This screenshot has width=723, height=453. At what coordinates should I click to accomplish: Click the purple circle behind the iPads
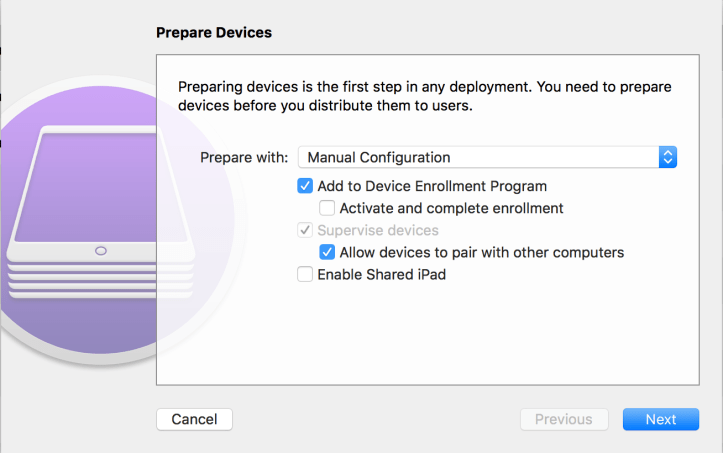[60, 320]
